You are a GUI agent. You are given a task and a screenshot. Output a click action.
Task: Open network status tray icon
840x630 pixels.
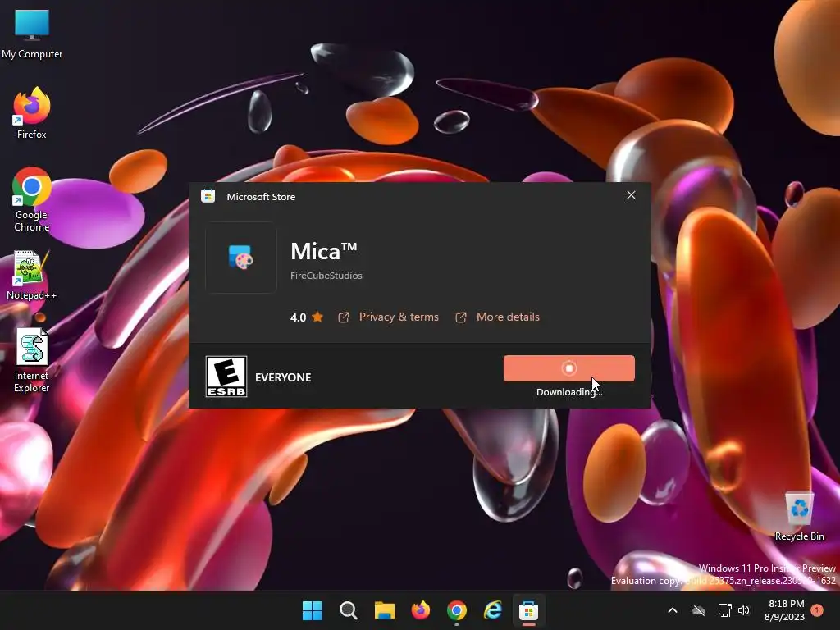724,610
